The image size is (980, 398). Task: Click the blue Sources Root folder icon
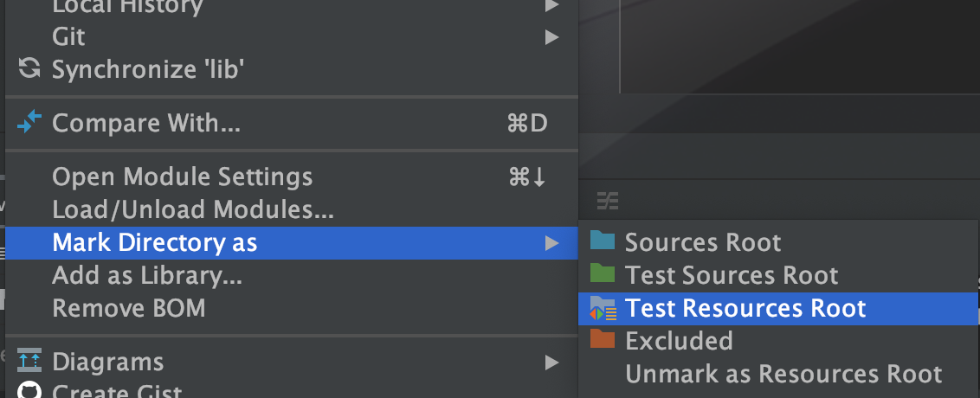click(x=602, y=241)
